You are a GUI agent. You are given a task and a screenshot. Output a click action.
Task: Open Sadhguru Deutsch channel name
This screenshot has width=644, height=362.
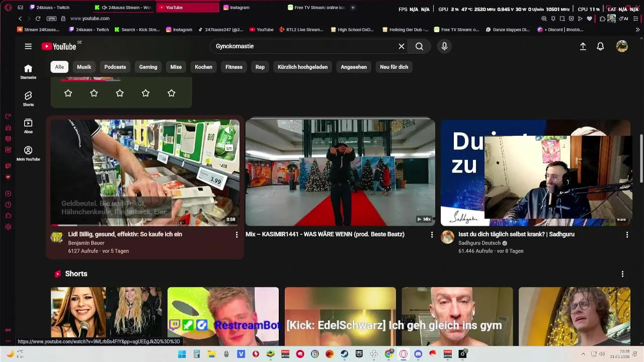(x=479, y=243)
